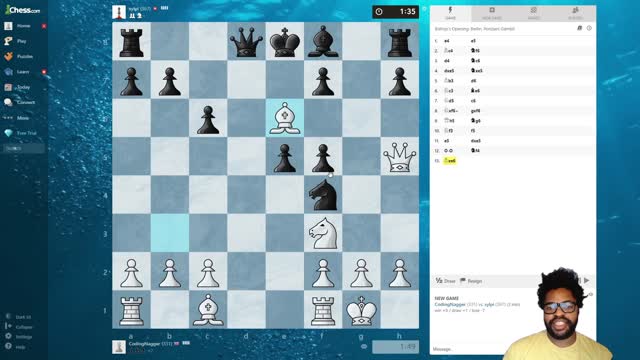The width and height of the screenshot is (640, 360).
Task: Select the black rook on h8
Action: (400, 41)
